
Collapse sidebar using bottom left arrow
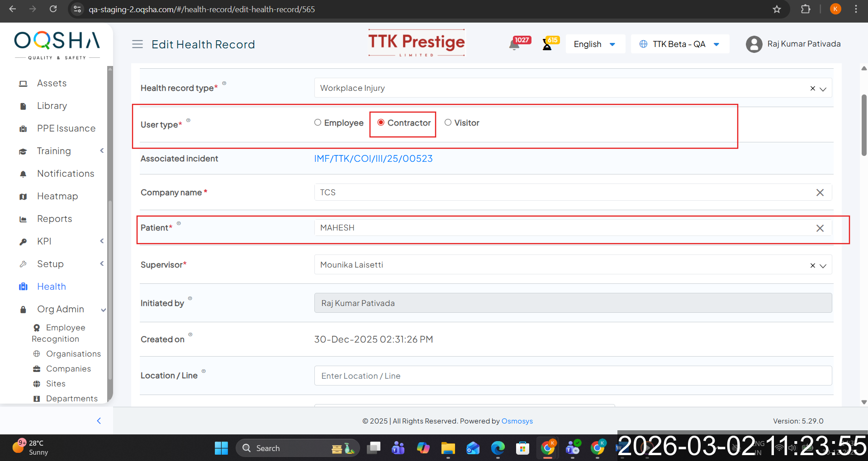pyautogui.click(x=99, y=421)
